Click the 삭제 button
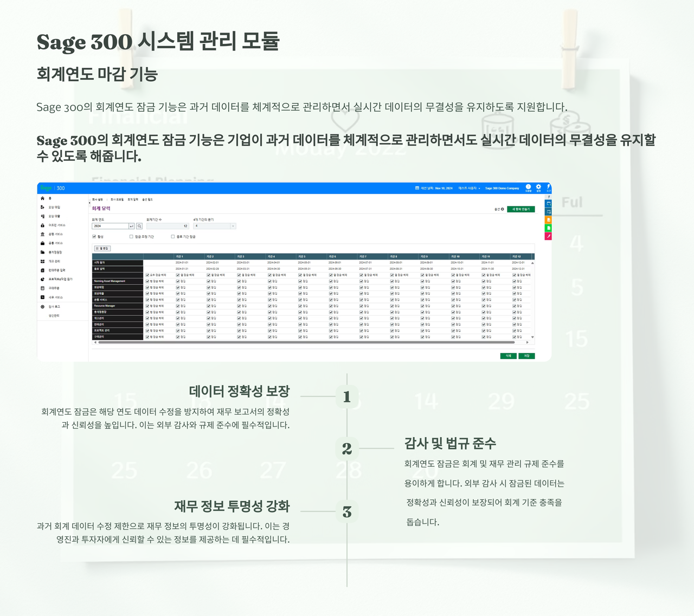 click(509, 356)
